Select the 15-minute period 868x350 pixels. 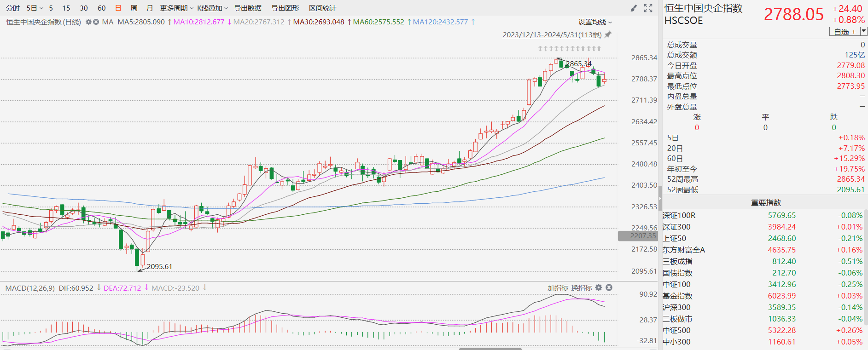(66, 8)
